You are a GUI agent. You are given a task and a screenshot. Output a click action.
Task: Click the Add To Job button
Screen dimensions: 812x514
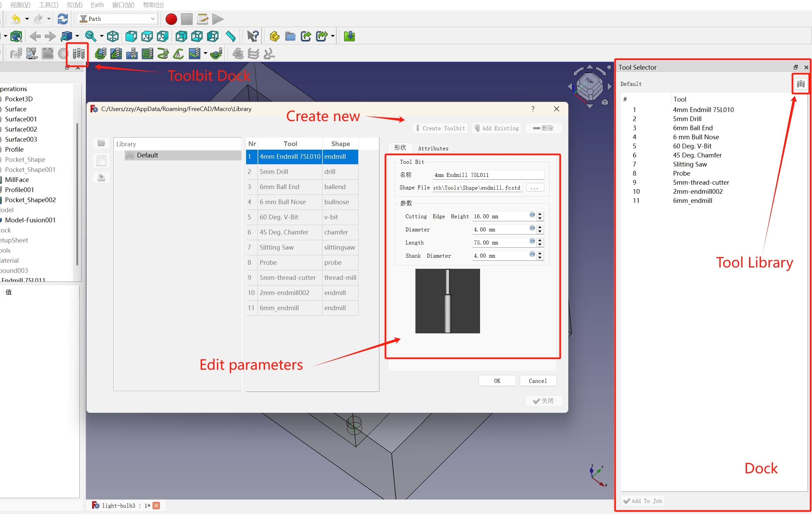[642, 501]
